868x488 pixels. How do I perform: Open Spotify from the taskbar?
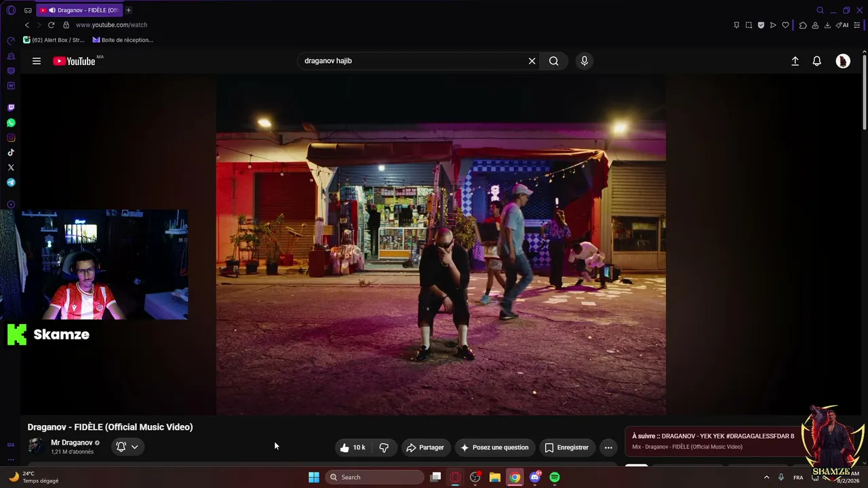tap(555, 477)
